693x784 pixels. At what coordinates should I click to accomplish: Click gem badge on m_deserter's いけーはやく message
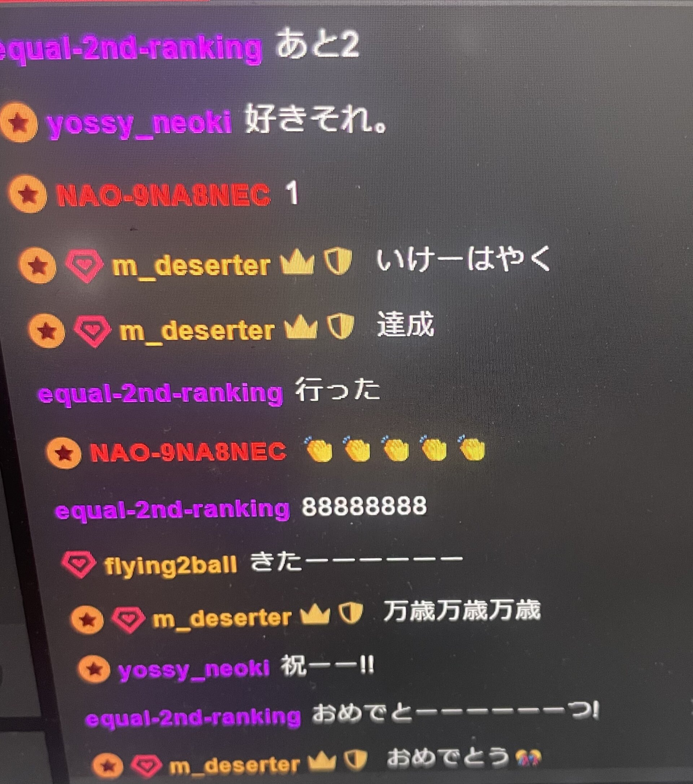pyautogui.click(x=84, y=266)
